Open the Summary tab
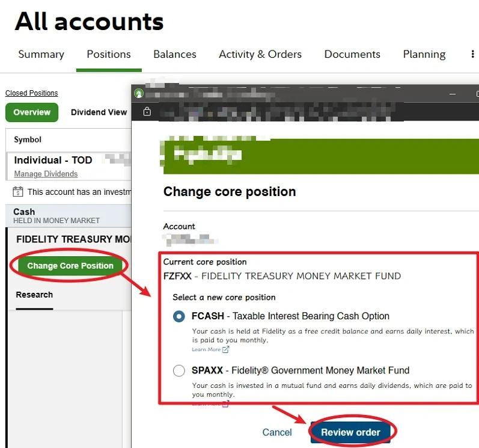The image size is (479, 448). click(x=41, y=54)
